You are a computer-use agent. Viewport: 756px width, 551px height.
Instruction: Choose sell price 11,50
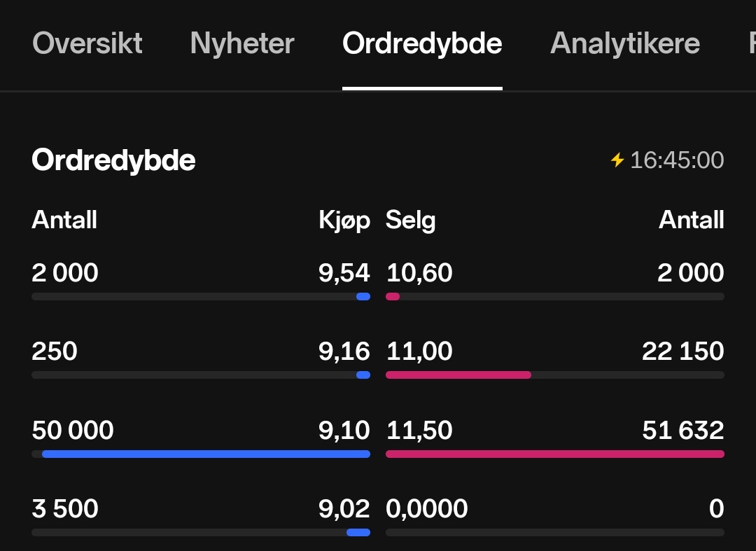coord(419,430)
